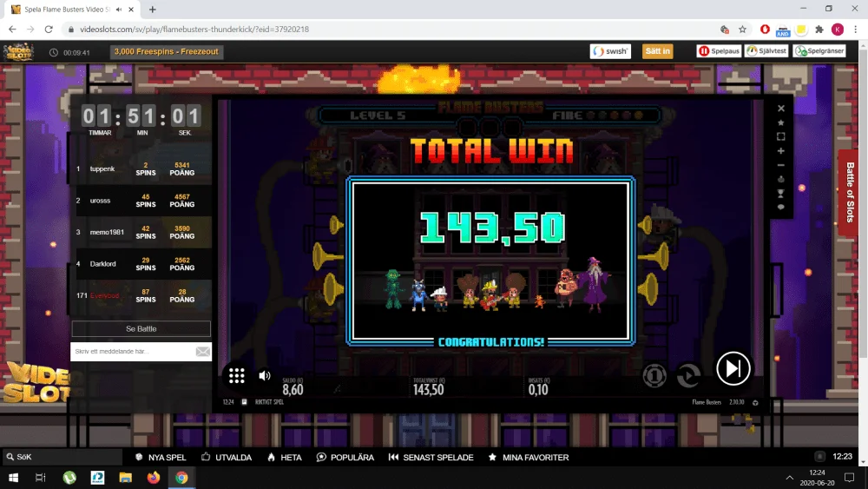Screen dimensions: 868x489
Task: Open the Windows Start menu
Action: 13,478
